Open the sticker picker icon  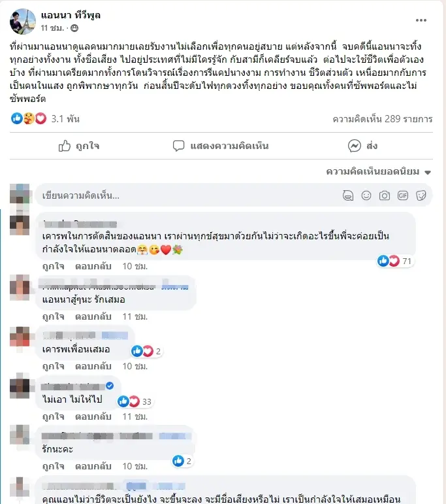[421, 195]
